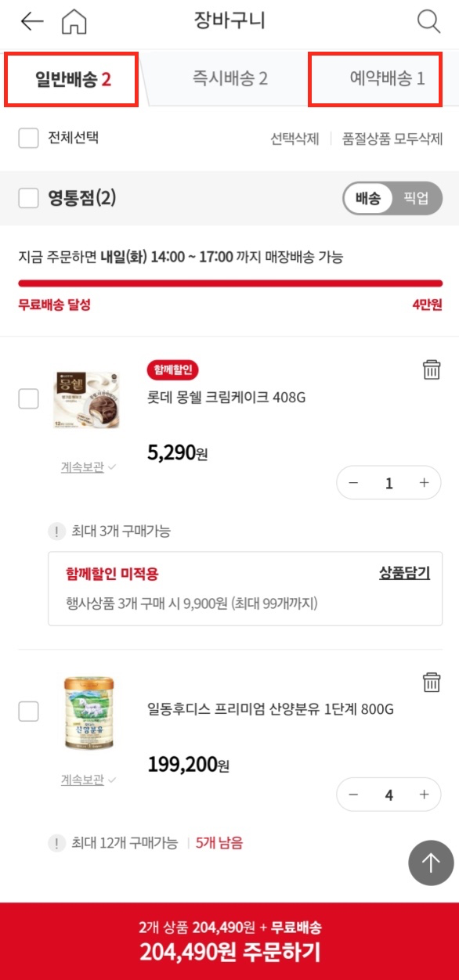Open the 즉시배송 tab

[227, 78]
